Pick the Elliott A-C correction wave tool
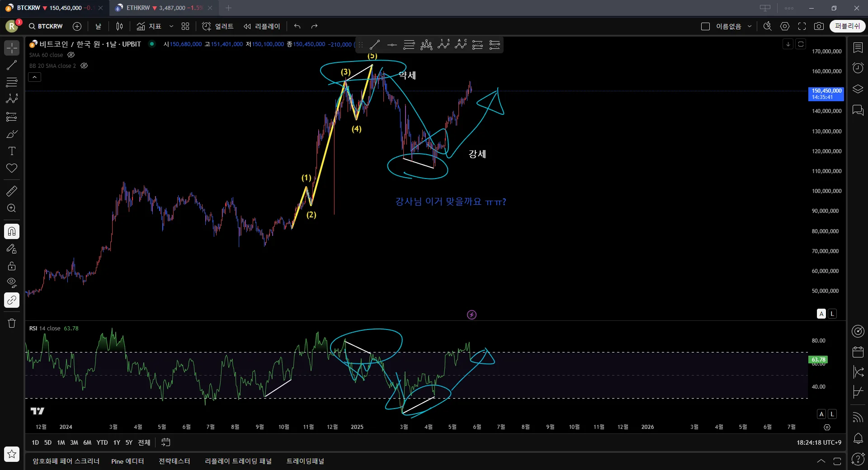The height and width of the screenshot is (470, 868). (x=461, y=44)
